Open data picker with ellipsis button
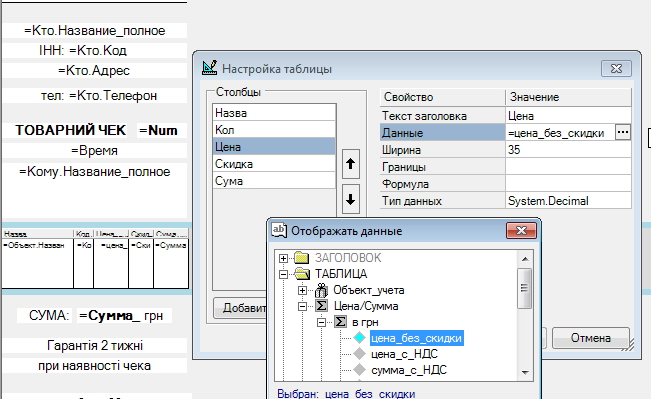The image size is (651, 399). click(x=622, y=132)
